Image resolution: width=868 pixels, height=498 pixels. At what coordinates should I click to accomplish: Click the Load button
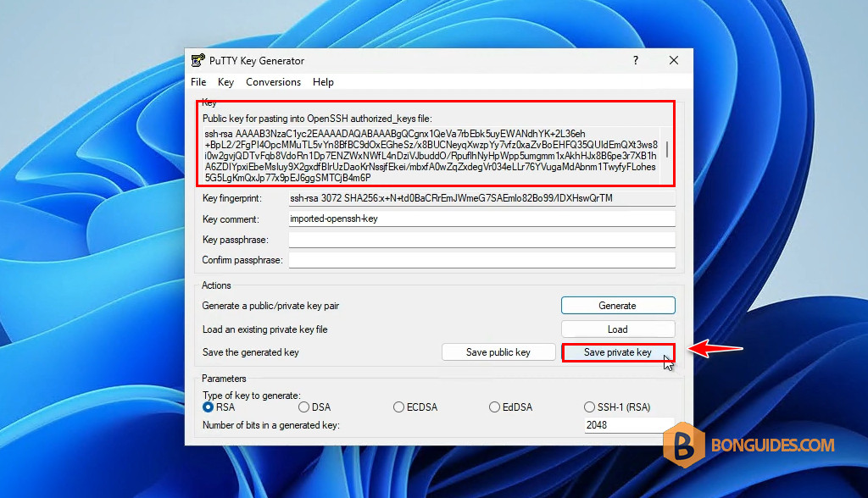(618, 329)
